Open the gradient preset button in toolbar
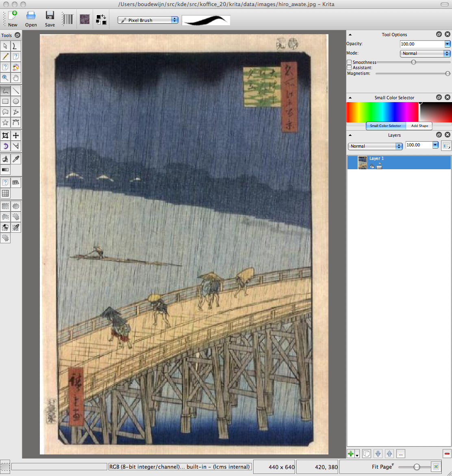 pos(68,20)
